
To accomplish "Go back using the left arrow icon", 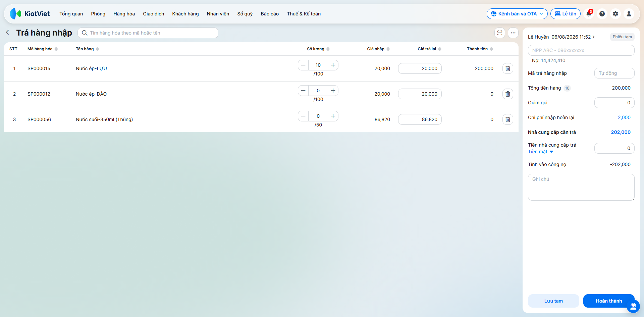I will [8, 33].
